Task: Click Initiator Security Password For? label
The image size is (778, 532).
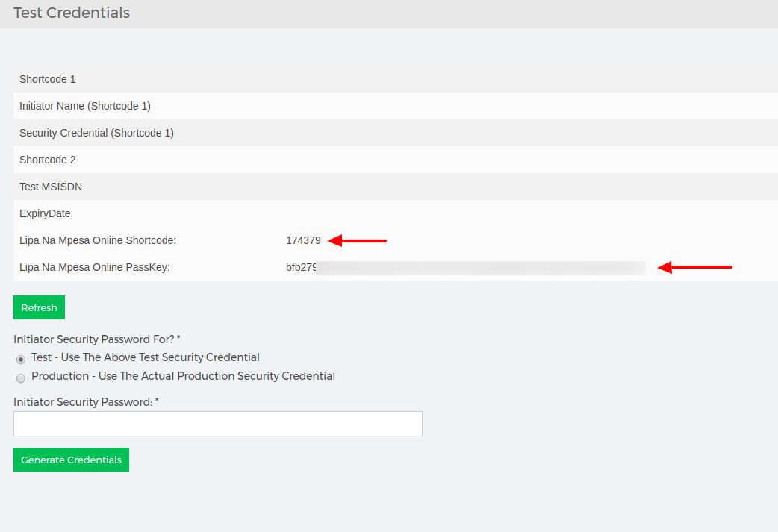Action: 97,339
